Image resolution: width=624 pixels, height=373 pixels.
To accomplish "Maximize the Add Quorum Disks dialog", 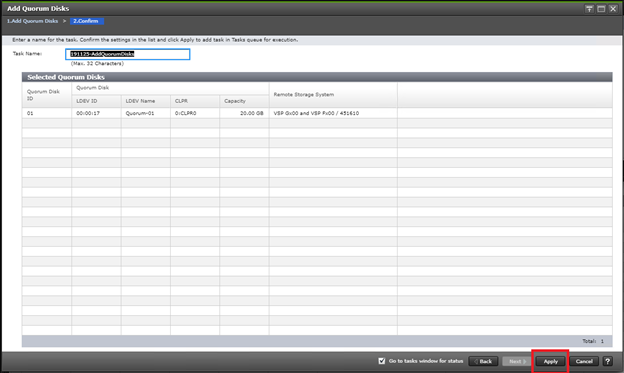I will pos(601,9).
